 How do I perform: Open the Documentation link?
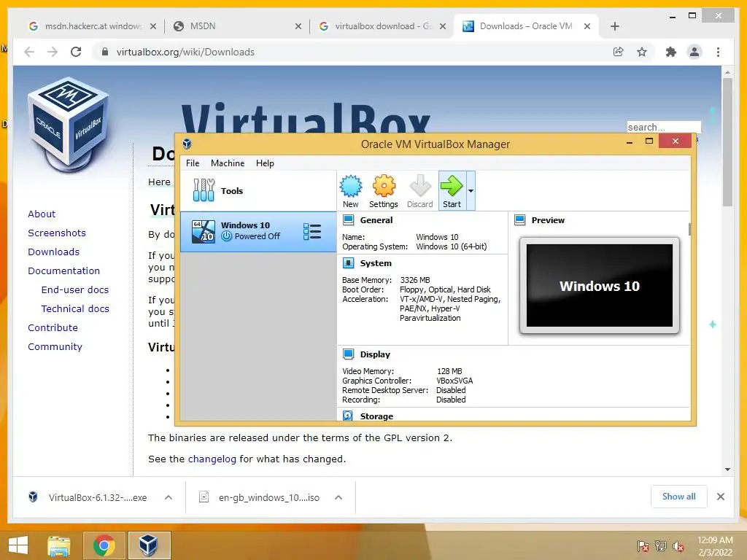pos(64,271)
